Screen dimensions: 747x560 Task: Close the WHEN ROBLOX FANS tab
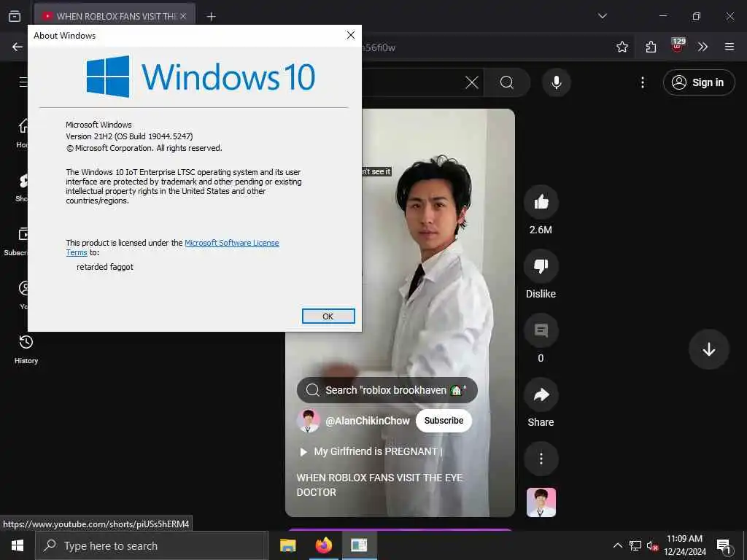[183, 16]
